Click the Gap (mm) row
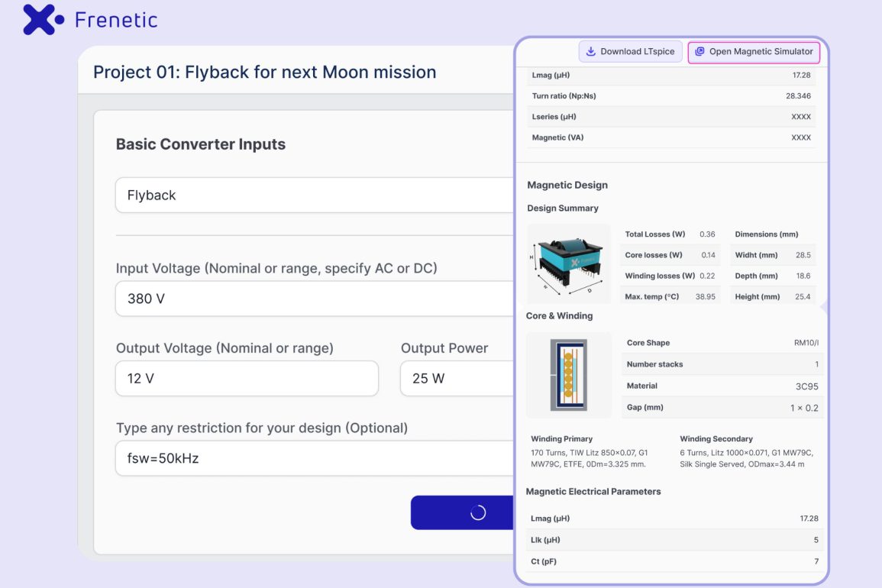The width and height of the screenshot is (882, 588). tap(722, 408)
